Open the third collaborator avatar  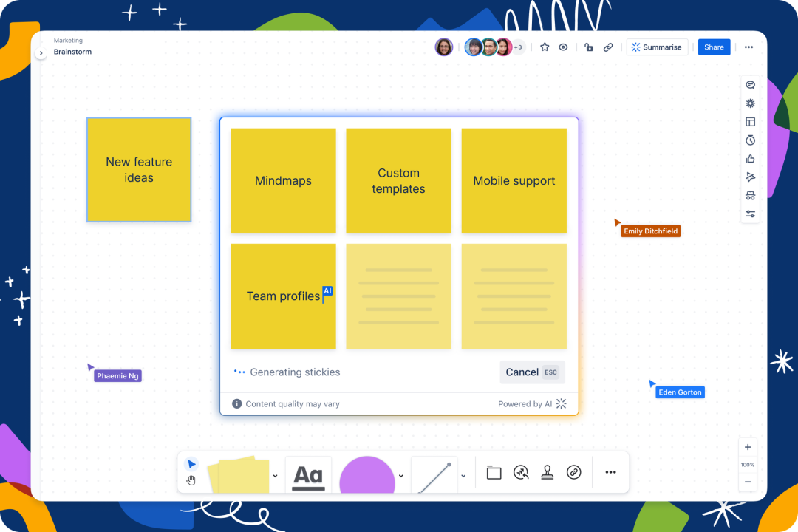[489, 47]
